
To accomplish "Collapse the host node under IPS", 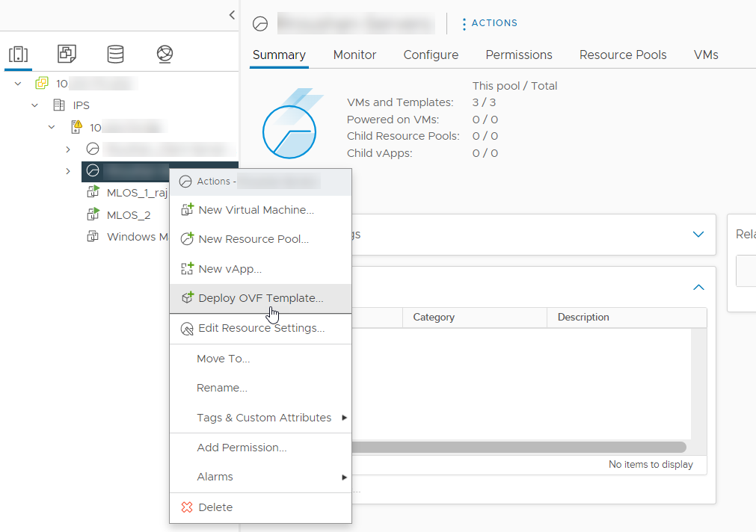I will click(x=52, y=127).
